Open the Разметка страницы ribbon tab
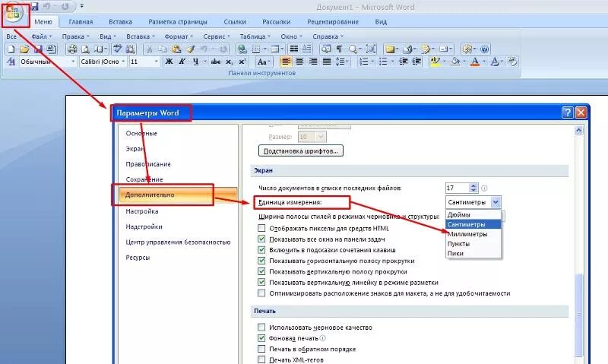The height and width of the screenshot is (364, 608). tap(178, 22)
